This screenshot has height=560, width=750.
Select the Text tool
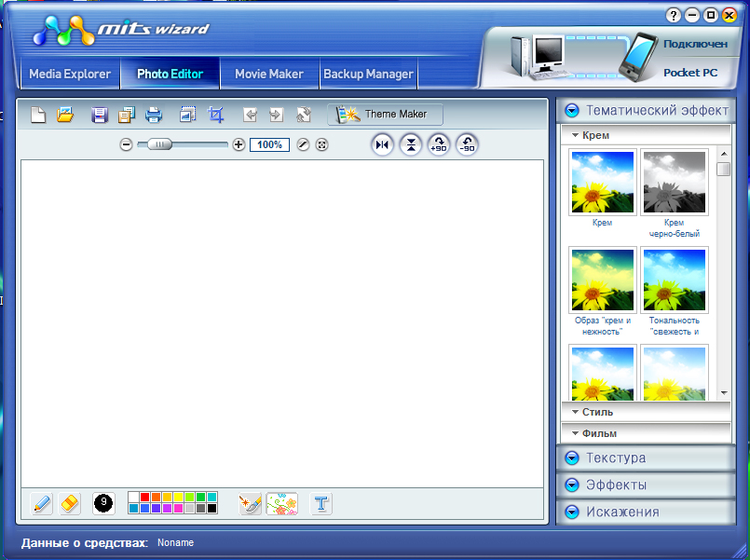(x=320, y=503)
